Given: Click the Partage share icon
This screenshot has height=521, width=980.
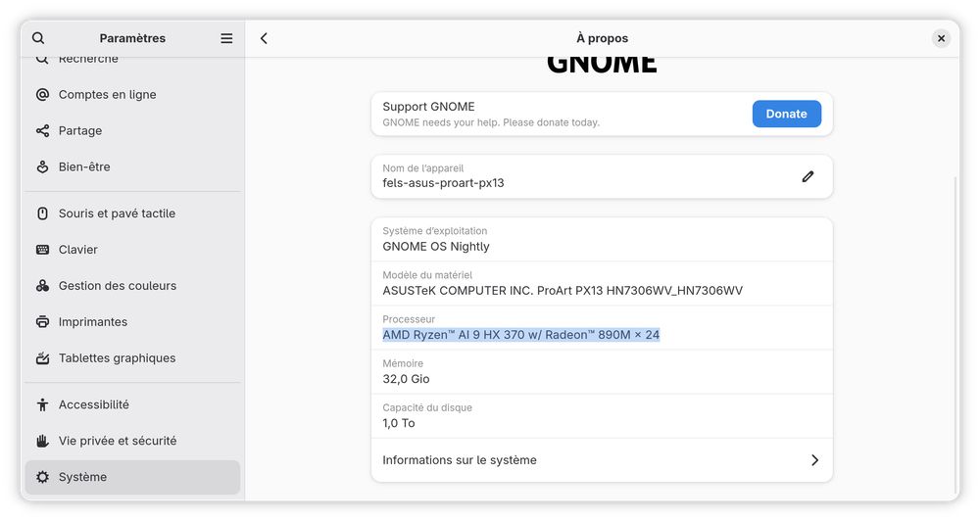Looking at the screenshot, I should click(42, 130).
